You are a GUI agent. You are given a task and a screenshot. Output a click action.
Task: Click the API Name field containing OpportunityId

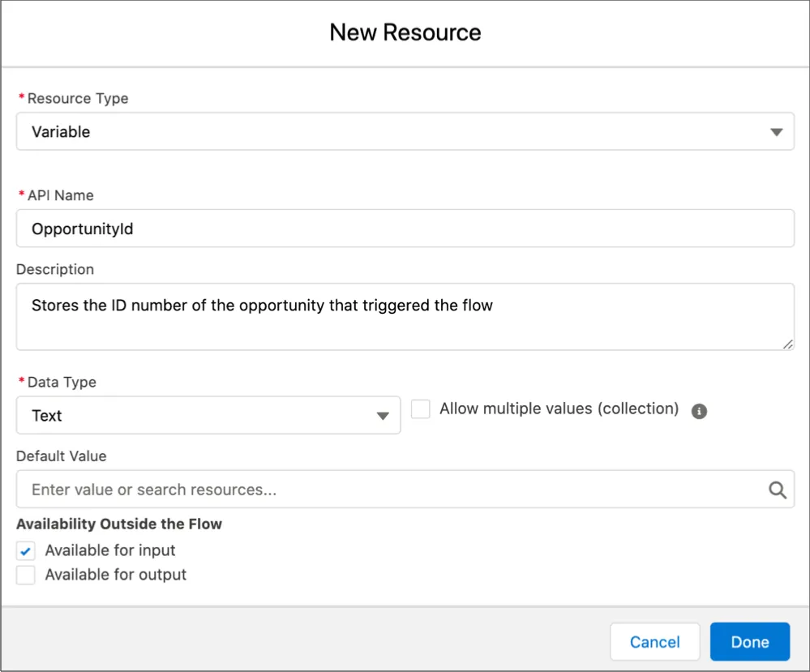tap(405, 229)
